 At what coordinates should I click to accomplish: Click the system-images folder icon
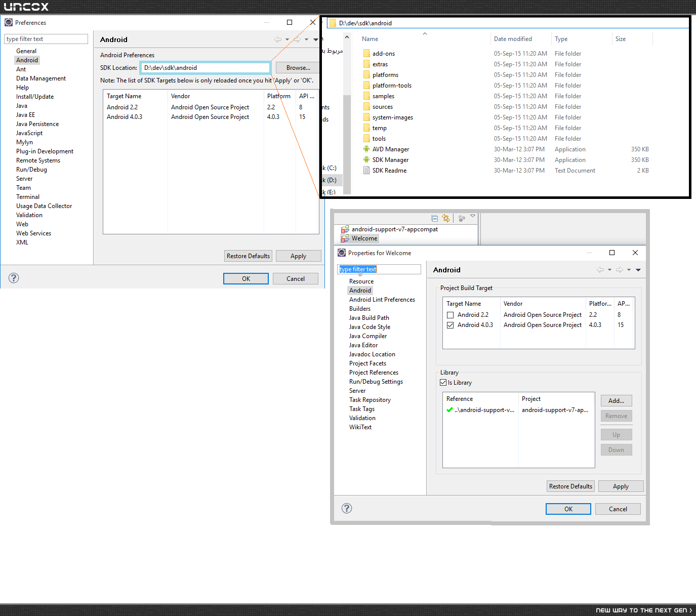click(x=366, y=117)
